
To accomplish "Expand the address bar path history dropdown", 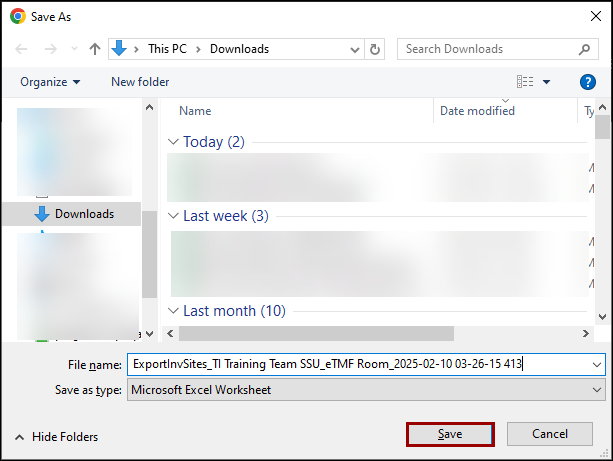I will click(352, 49).
